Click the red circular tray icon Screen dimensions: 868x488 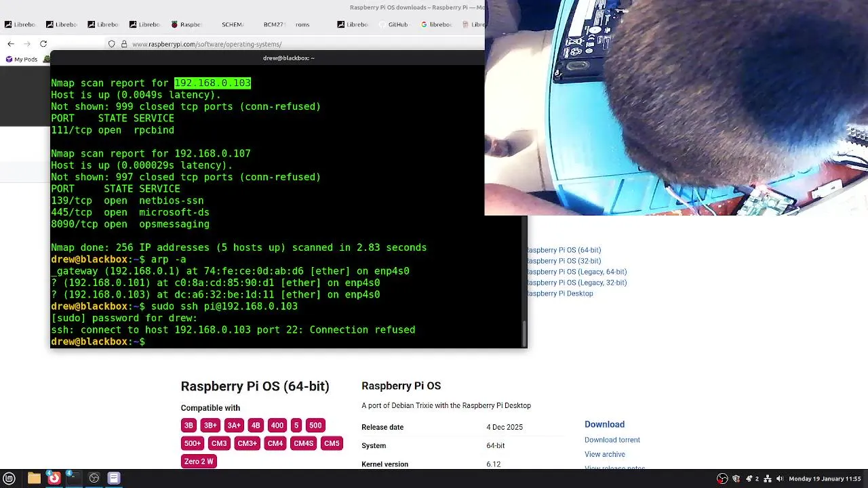(x=723, y=479)
